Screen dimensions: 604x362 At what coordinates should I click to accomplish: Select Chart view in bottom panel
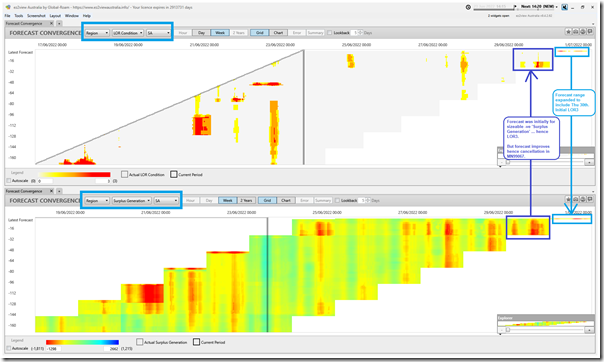click(286, 200)
